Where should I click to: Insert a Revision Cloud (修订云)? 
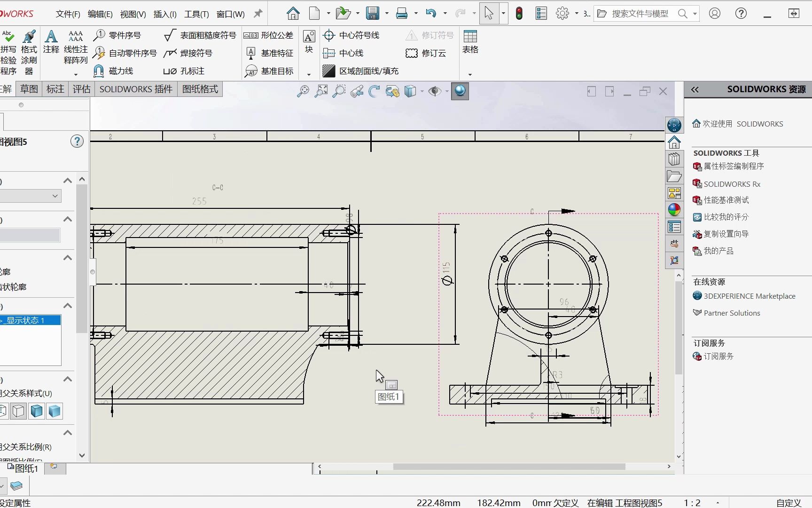(426, 53)
